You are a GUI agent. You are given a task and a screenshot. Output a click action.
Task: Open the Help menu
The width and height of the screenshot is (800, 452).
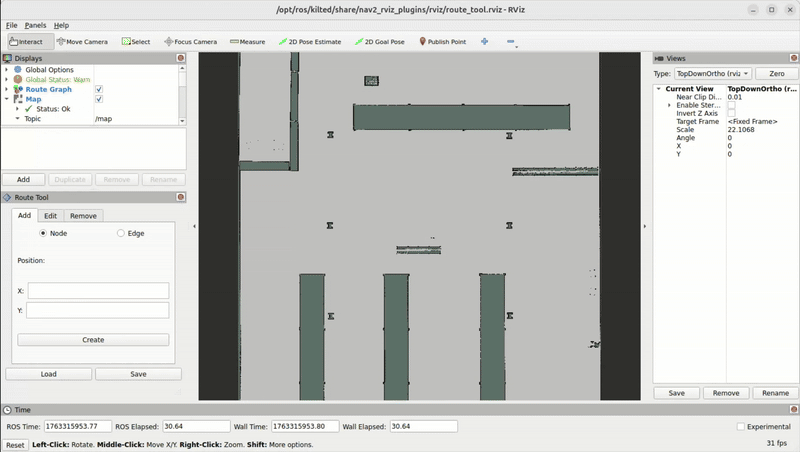61,25
